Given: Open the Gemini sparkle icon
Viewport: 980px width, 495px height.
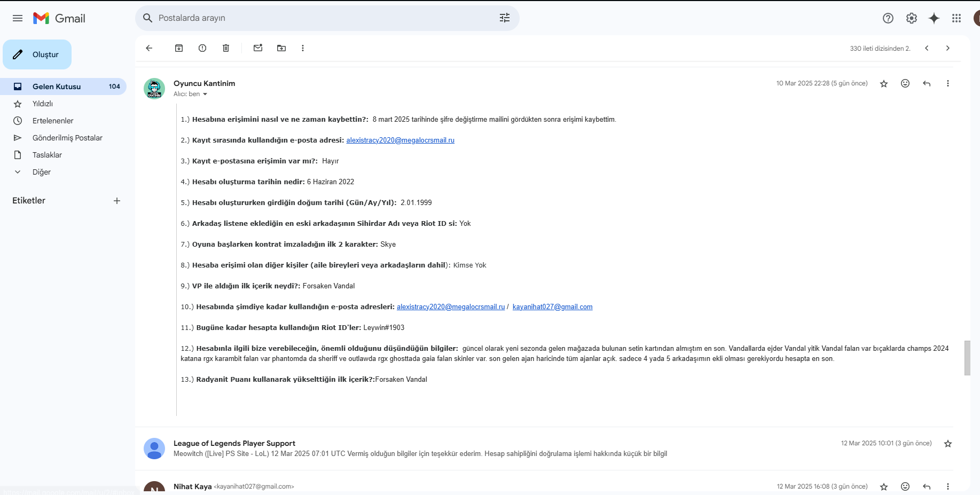Looking at the screenshot, I should coord(934,18).
